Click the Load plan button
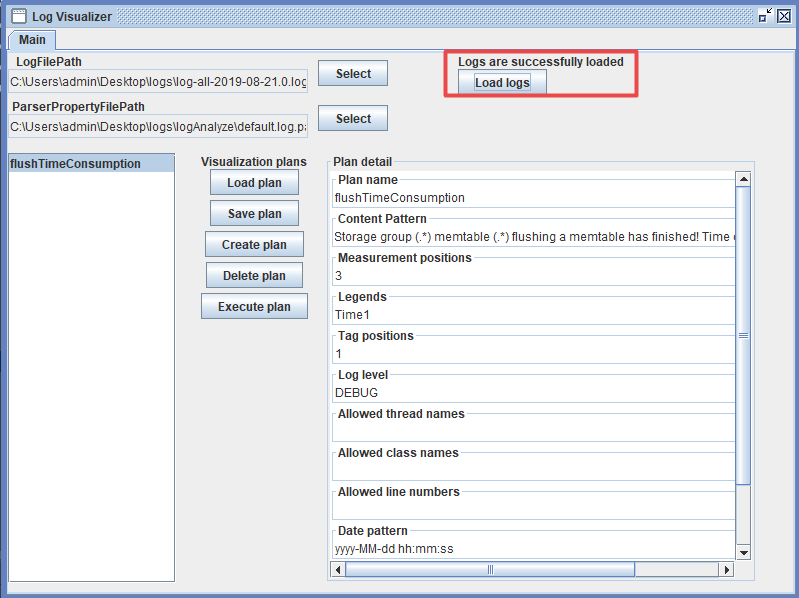This screenshot has width=799, height=598. pos(254,183)
